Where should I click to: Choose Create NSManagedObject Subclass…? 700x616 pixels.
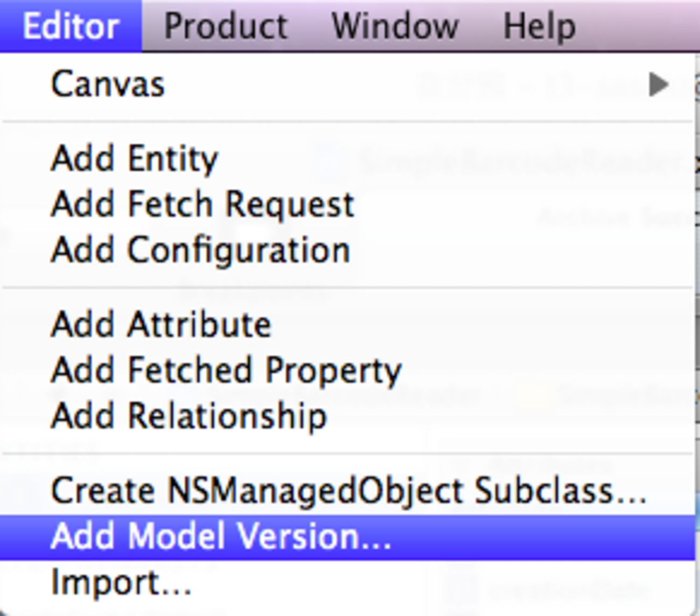point(348,490)
